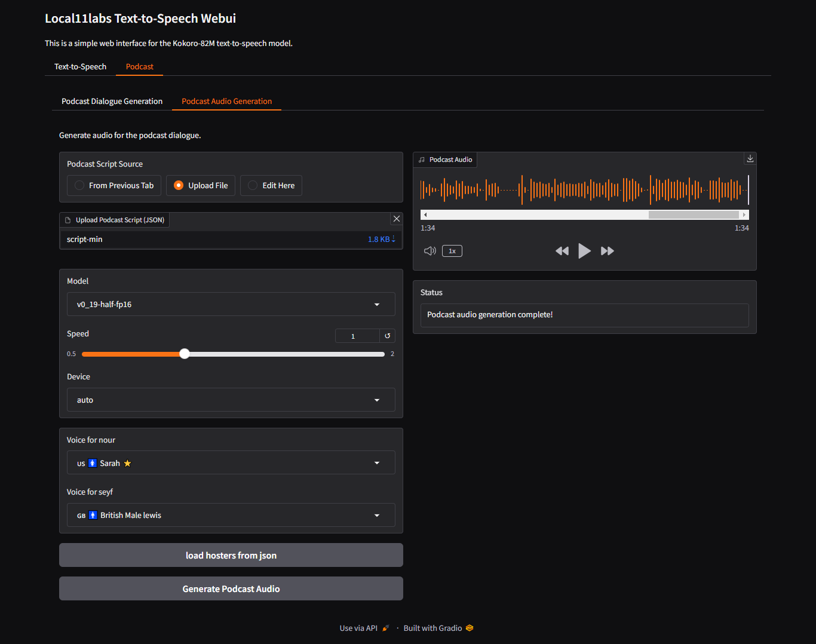Click the Status text box
816x644 pixels.
click(x=585, y=315)
